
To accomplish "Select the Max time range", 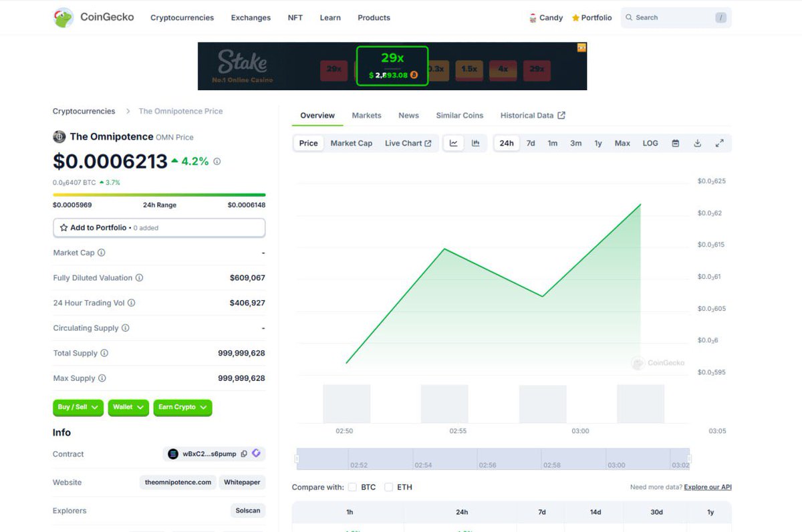I will coord(622,143).
